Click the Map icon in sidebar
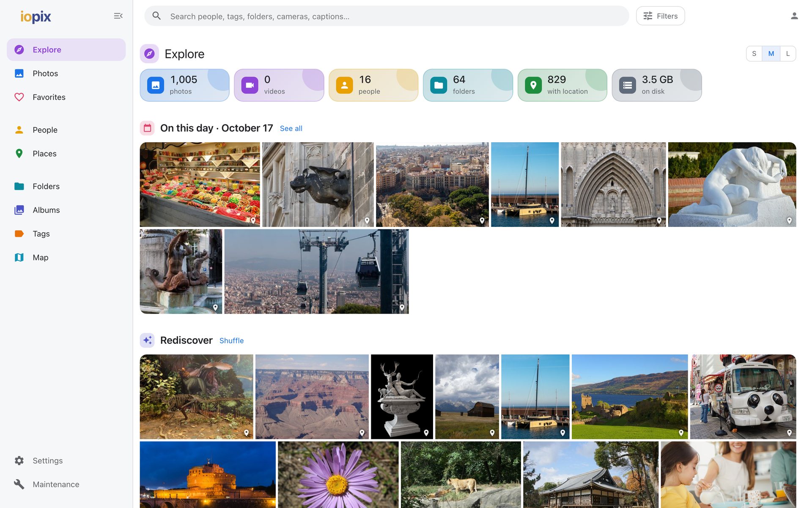This screenshot has height=508, width=812. coord(19,257)
